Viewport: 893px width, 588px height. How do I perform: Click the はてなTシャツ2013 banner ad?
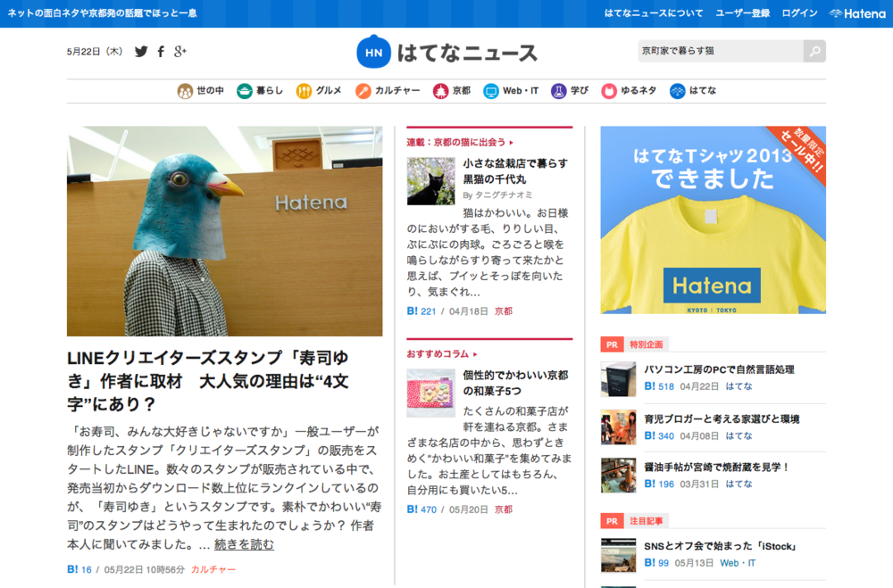point(713,219)
